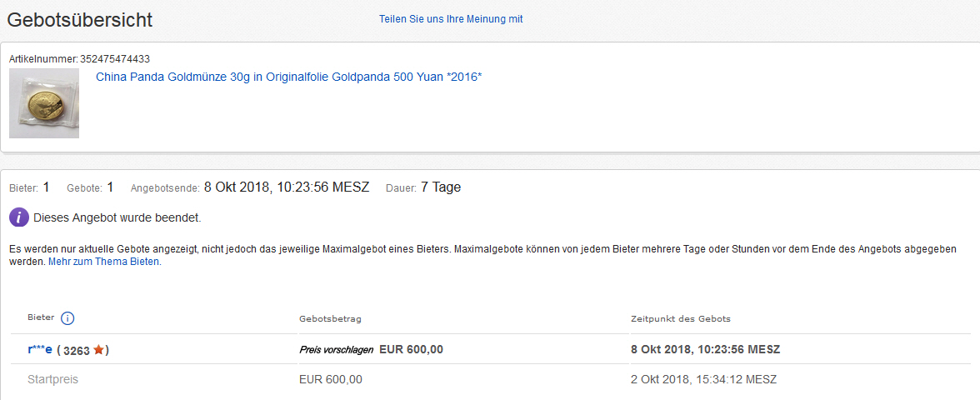Open the Goldpanda coin thumbnail image

(x=43, y=103)
